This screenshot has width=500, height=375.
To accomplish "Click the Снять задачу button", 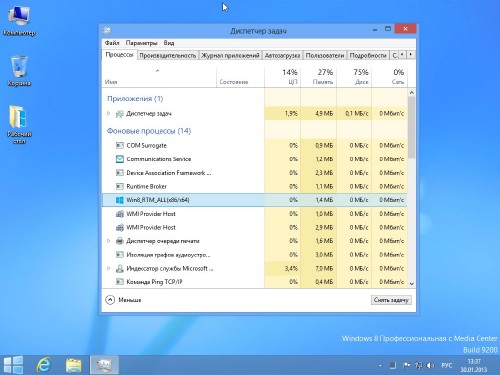I will pos(391,300).
